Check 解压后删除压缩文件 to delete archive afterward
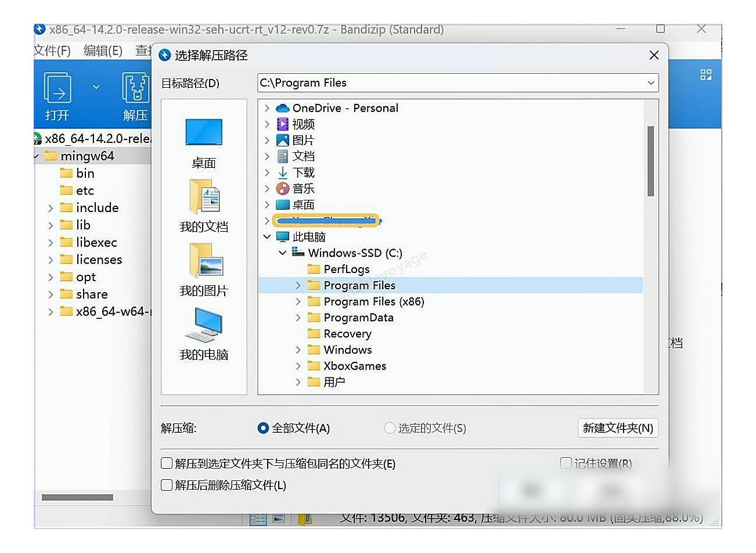The height and width of the screenshot is (553, 756). pyautogui.click(x=166, y=485)
